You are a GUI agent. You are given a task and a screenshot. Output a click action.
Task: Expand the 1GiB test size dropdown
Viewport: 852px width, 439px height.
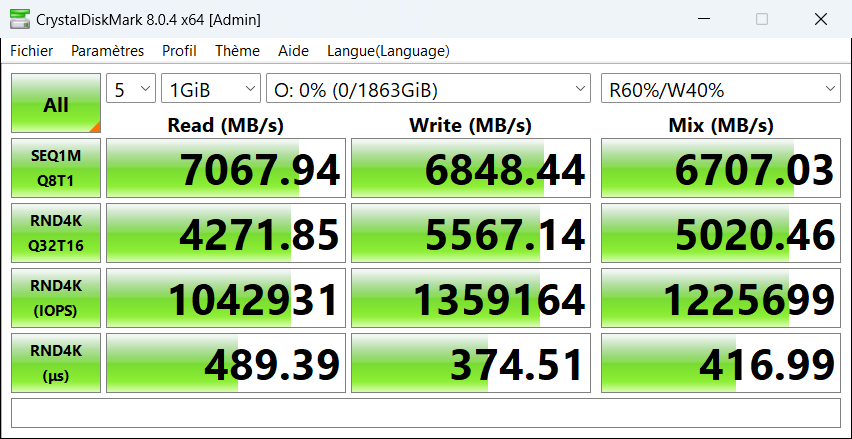pos(210,90)
